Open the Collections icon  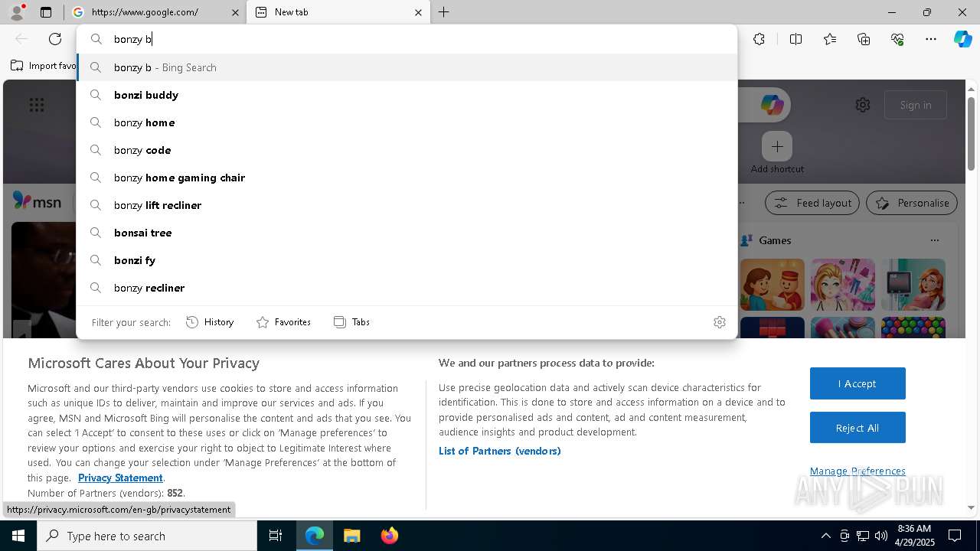(x=864, y=39)
